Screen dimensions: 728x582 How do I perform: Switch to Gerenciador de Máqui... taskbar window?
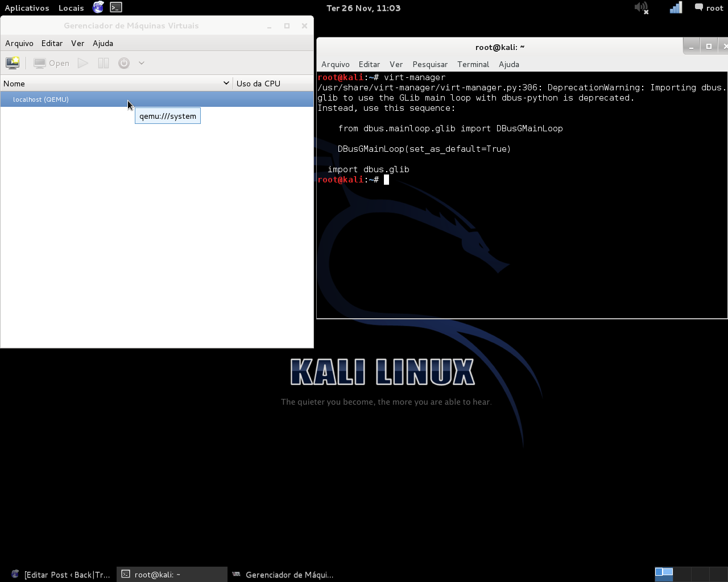(283, 575)
